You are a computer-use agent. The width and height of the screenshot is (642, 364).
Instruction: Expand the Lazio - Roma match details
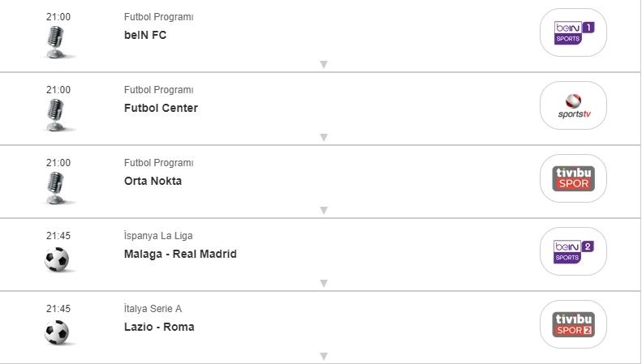[323, 357]
